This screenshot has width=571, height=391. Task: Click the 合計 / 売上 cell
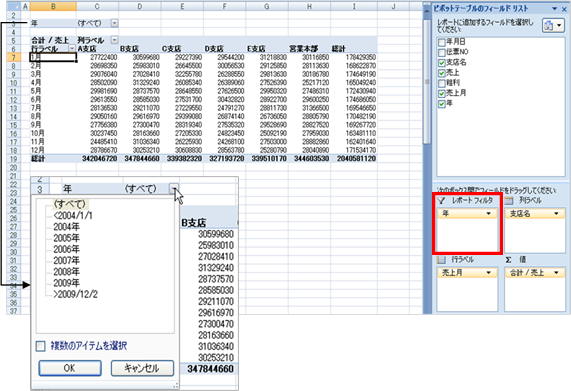[50, 40]
